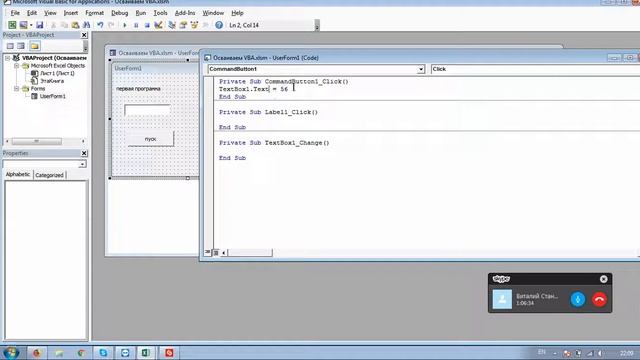Click the Break pause toolbar icon
Image resolution: width=640 pixels, height=360 pixels.
(136, 25)
